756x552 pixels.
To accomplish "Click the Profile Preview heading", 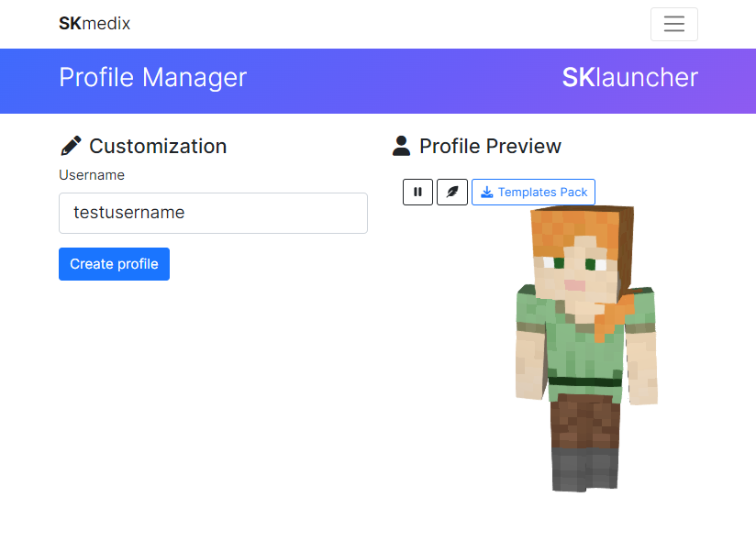I will click(x=477, y=147).
